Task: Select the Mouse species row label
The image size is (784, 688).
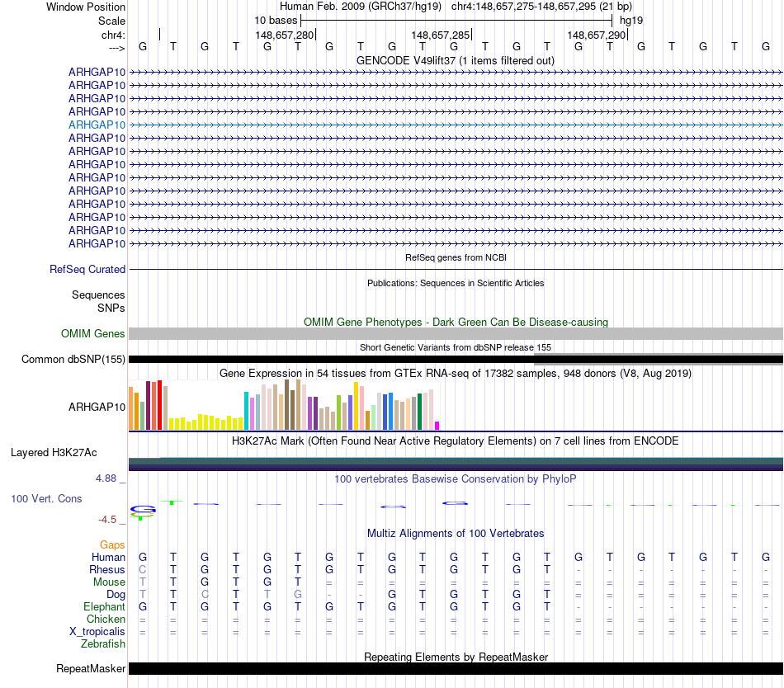Action: click(x=109, y=582)
